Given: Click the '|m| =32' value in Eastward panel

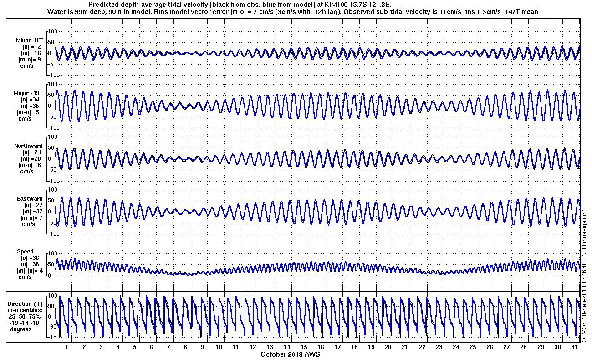Looking at the screenshot, I should pyautogui.click(x=32, y=212).
